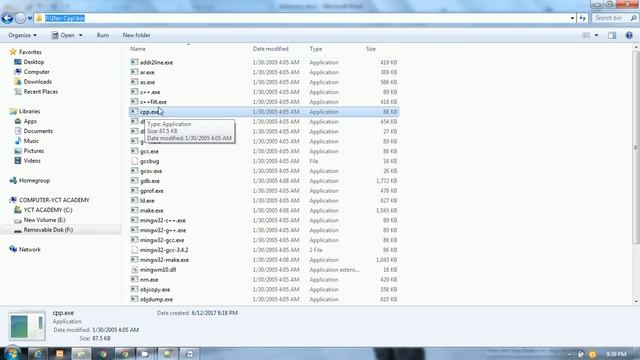
Task: Click the nm.exe file name
Action: click(x=149, y=280)
